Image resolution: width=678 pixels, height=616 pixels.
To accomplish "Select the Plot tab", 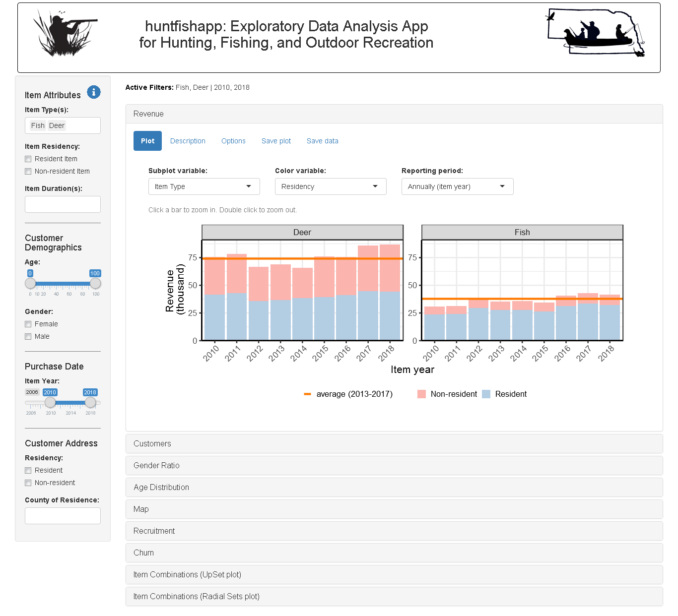I will 147,141.
